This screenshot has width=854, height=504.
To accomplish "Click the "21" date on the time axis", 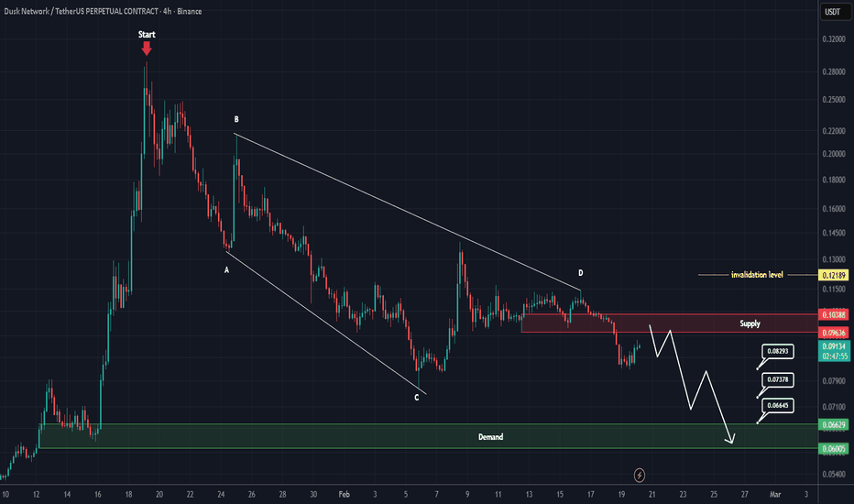I will [x=651, y=495].
